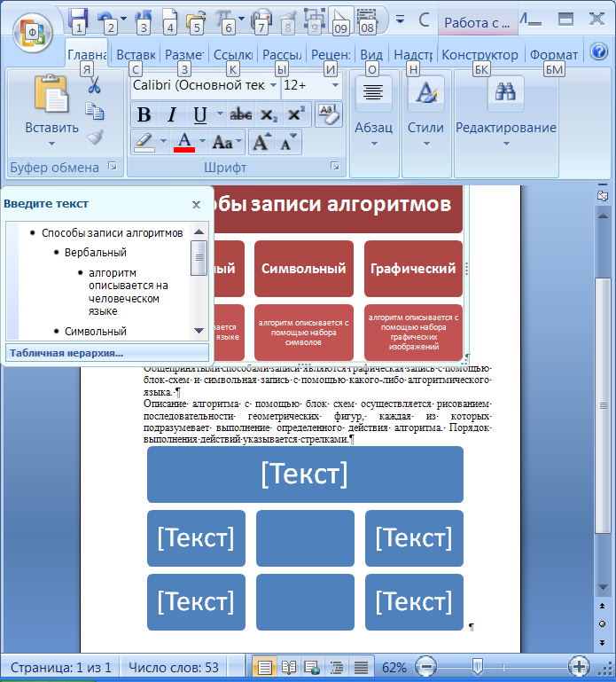
Task: Click the 62% zoom level button
Action: click(394, 668)
